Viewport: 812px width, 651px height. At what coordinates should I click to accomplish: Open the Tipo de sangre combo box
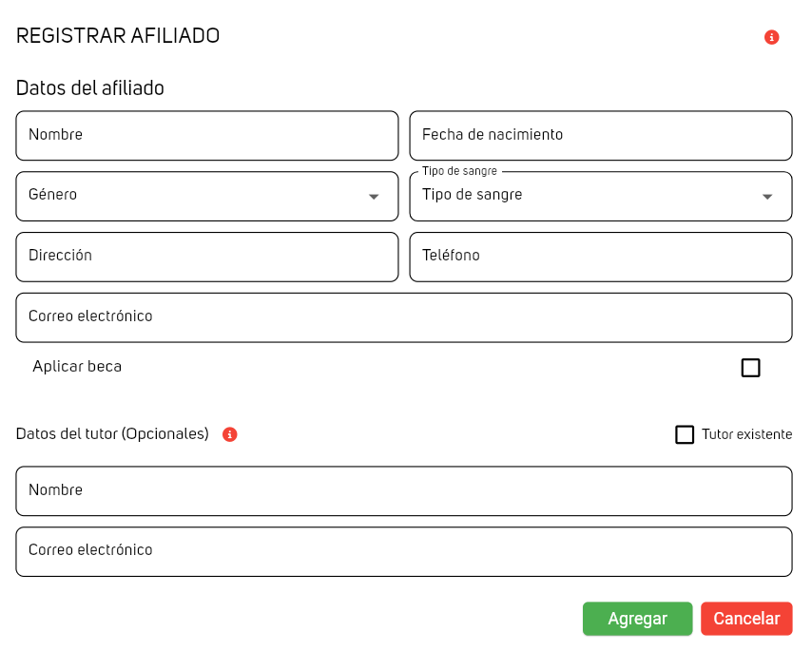[x=590, y=196]
